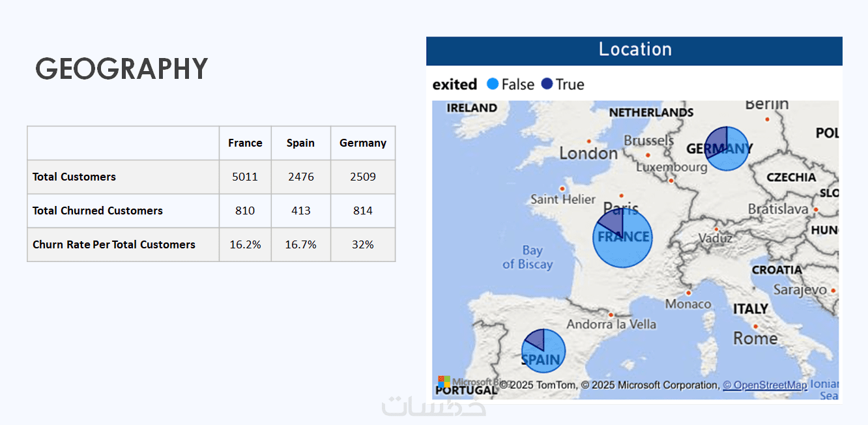Select the France column header
The width and height of the screenshot is (868, 425).
[x=245, y=143]
